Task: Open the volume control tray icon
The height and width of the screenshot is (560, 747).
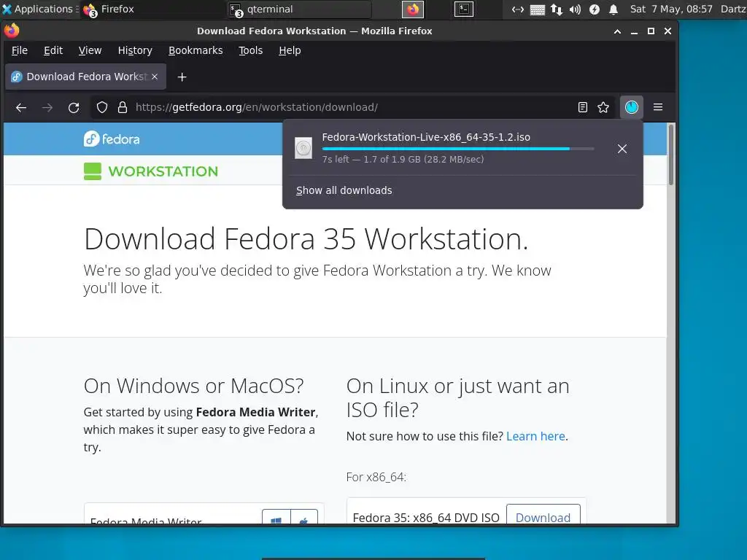Action: 575,9
